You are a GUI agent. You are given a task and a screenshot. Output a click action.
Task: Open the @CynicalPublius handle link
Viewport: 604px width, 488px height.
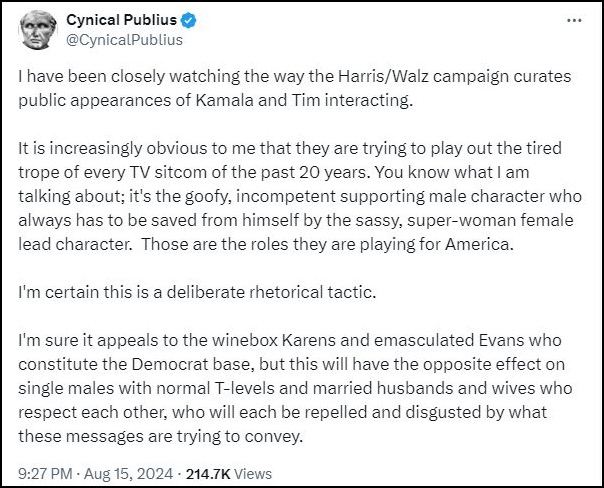click(124, 40)
